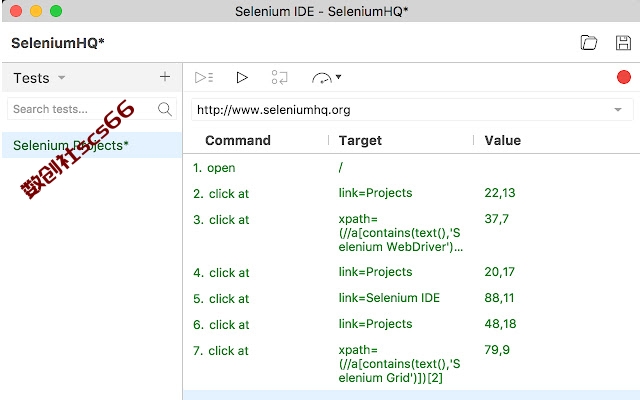Expand the base URL dropdown arrow

click(x=618, y=109)
